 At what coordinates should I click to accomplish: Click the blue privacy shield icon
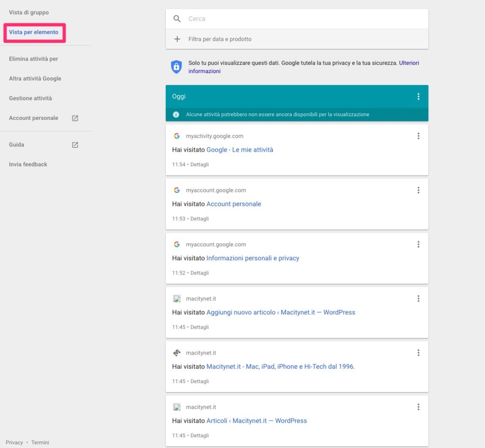176,67
